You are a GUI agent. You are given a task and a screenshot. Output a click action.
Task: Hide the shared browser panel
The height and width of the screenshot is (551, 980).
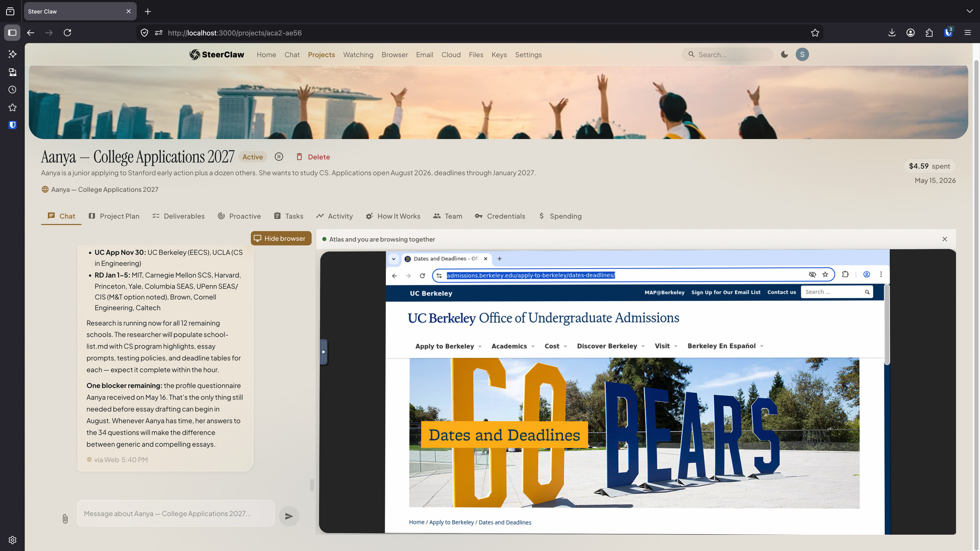click(x=281, y=238)
